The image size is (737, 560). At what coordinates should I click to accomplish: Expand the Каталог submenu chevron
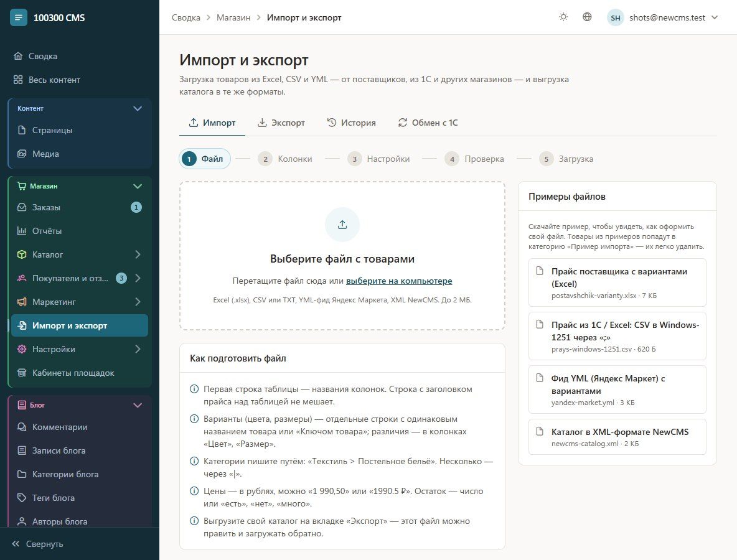138,254
